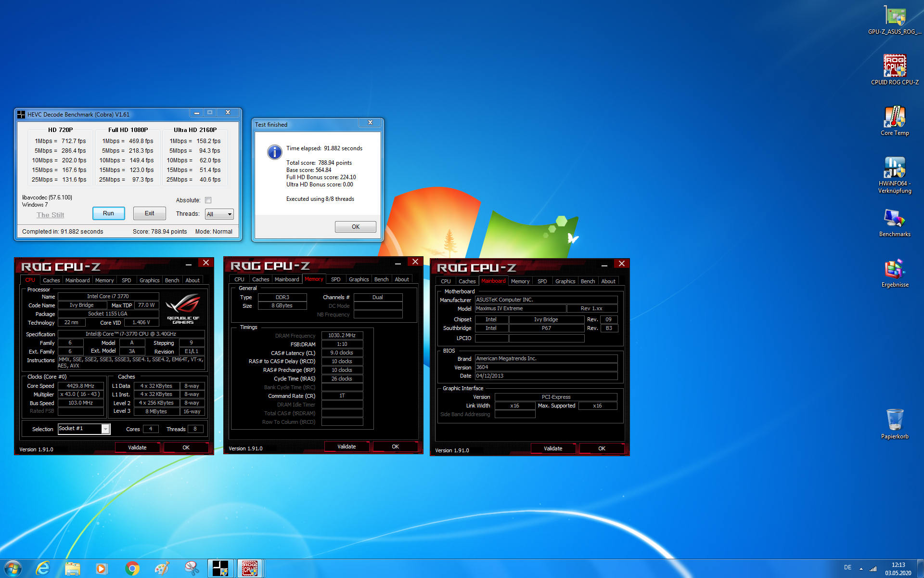Viewport: 924px width, 578px height.
Task: Open HWiNFO64 shortcut on desktop
Action: [895, 174]
